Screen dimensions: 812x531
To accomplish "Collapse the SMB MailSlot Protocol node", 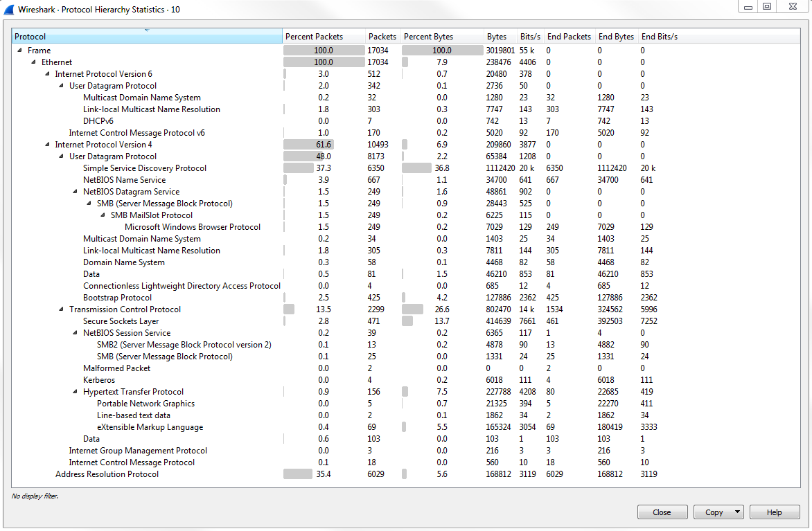I will (103, 215).
